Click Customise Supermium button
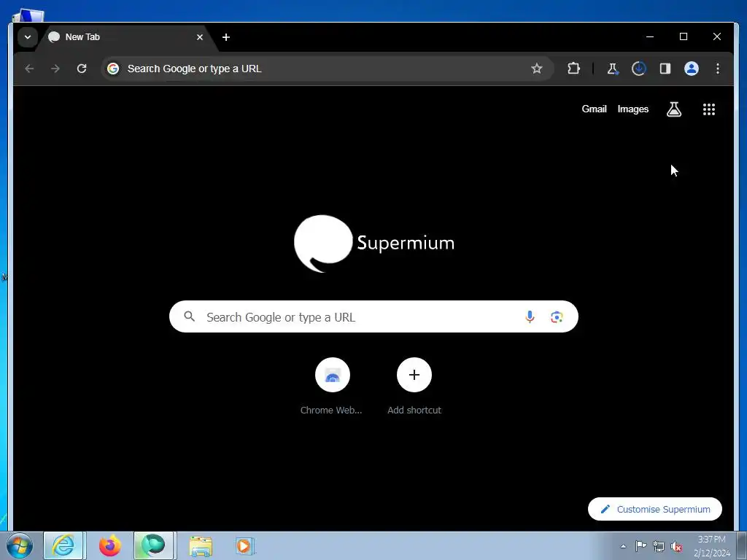This screenshot has height=560, width=747. tap(655, 509)
